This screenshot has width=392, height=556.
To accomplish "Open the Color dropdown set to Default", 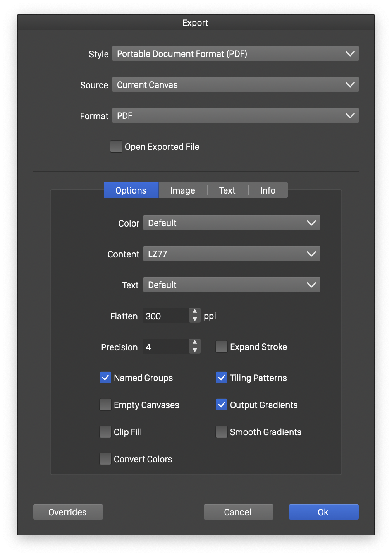I will tap(231, 223).
